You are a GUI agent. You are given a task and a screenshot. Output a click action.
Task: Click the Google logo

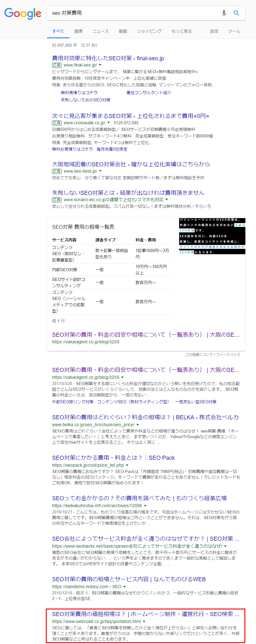tap(23, 13)
